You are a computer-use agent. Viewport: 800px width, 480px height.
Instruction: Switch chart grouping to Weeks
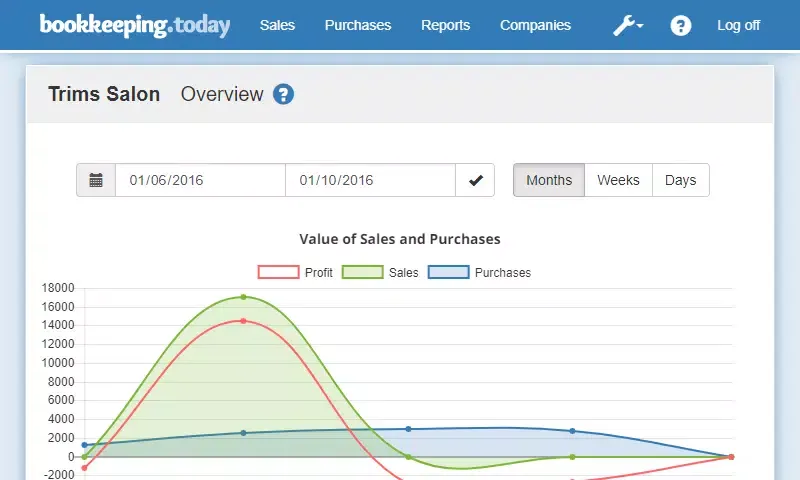pyautogui.click(x=618, y=180)
